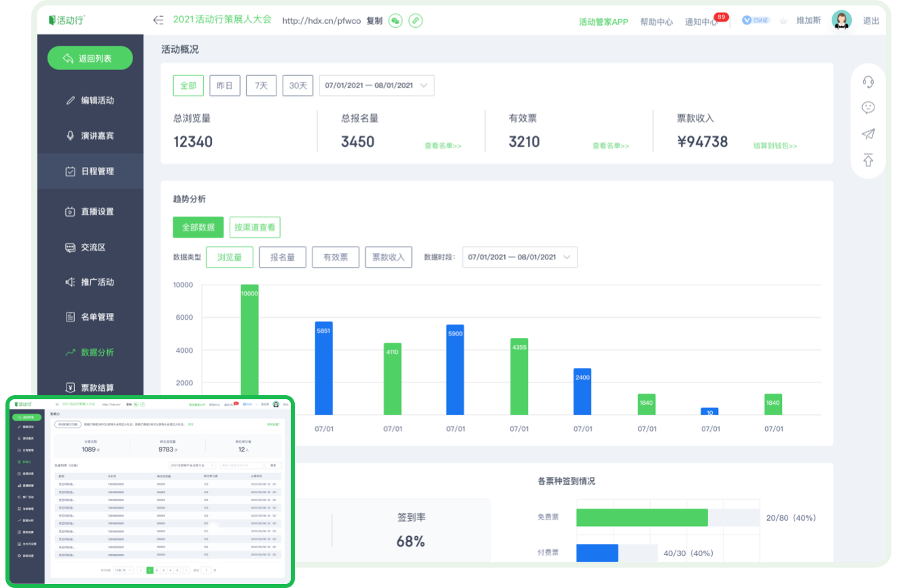Click the scroll-to-top arrow icon
The height and width of the screenshot is (588, 901).
point(868,160)
